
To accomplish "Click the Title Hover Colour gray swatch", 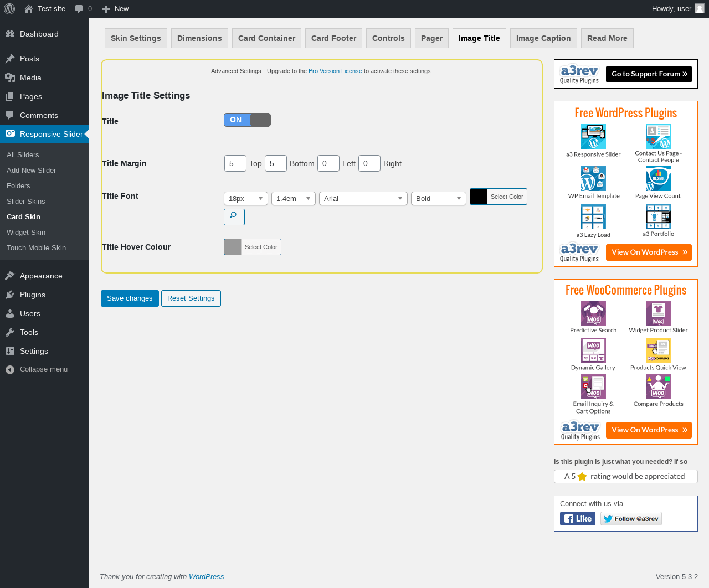I will 233,247.
